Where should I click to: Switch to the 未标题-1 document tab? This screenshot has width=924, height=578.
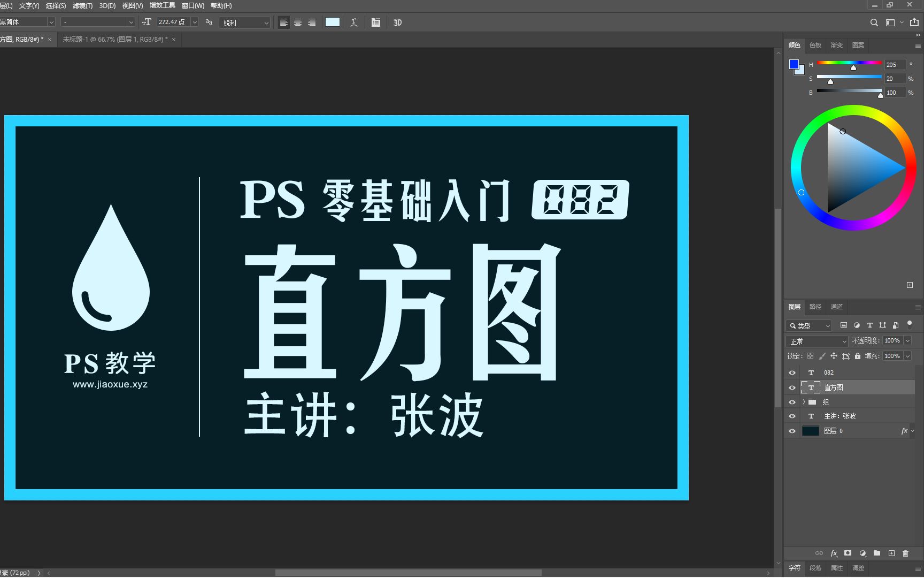[115, 39]
